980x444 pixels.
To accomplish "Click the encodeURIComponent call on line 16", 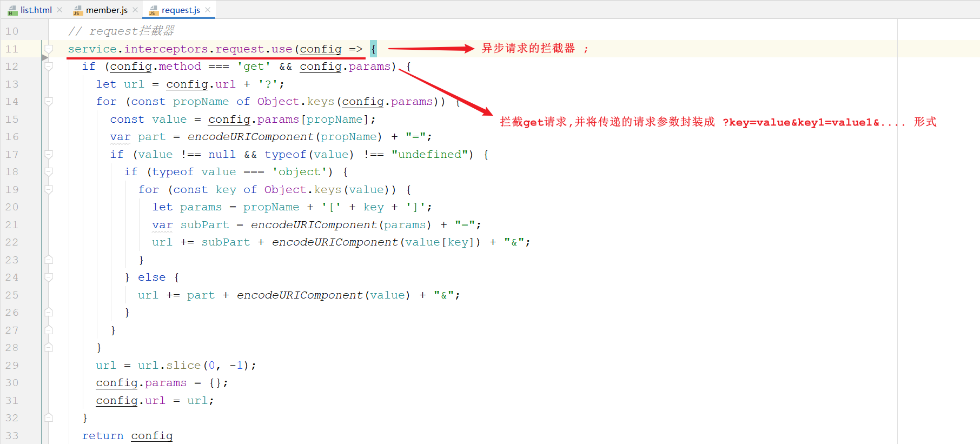I will [250, 137].
